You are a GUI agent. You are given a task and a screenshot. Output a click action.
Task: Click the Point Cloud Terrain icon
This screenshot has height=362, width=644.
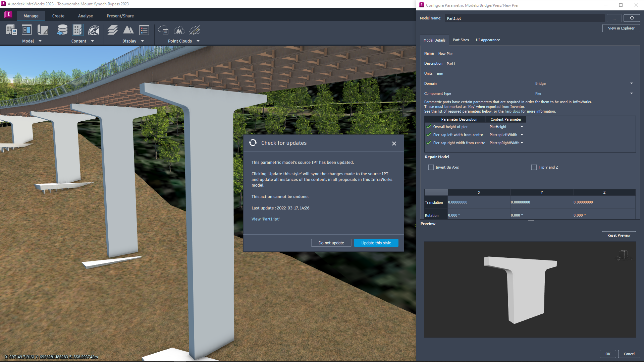pyautogui.click(x=179, y=31)
